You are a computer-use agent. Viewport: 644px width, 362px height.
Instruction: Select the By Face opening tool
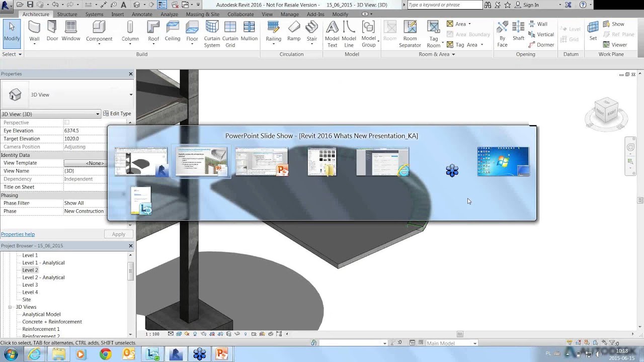click(502, 34)
